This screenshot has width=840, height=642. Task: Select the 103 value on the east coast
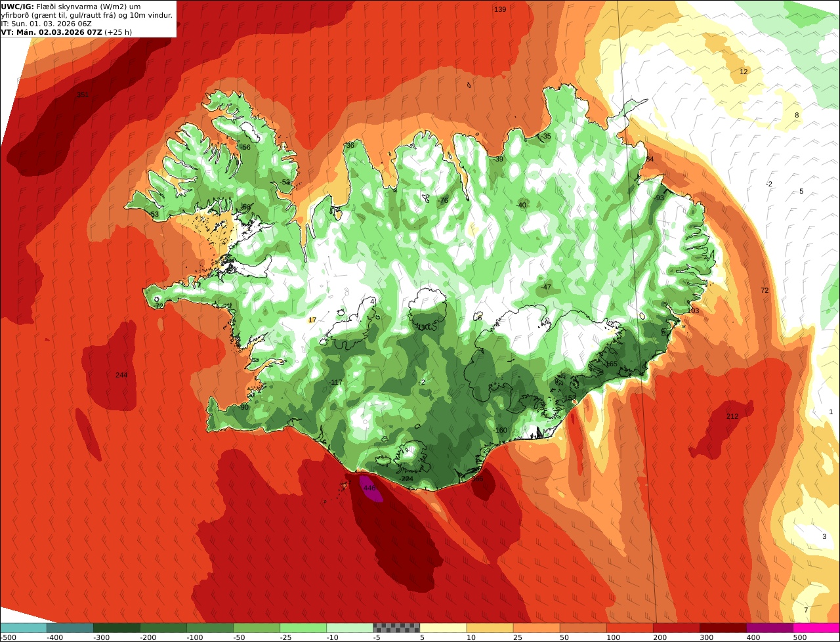point(694,310)
